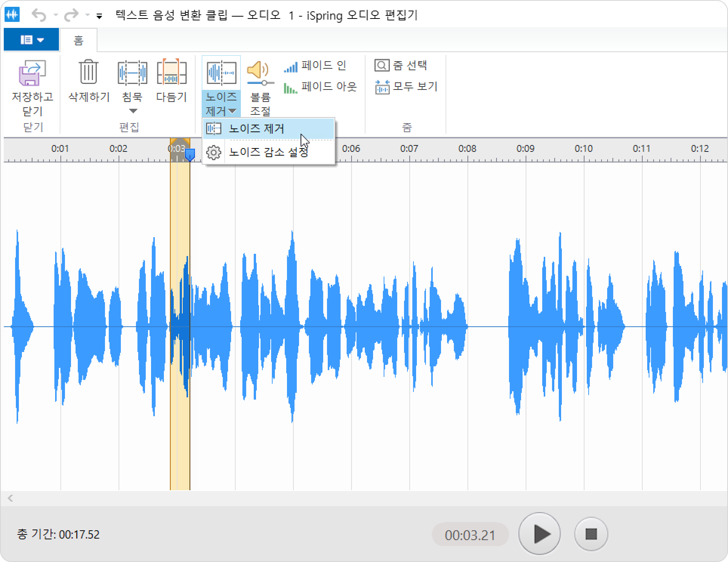The width and height of the screenshot is (728, 562).
Task: Click the 0:07 mark on timeline ruler
Action: tap(409, 149)
